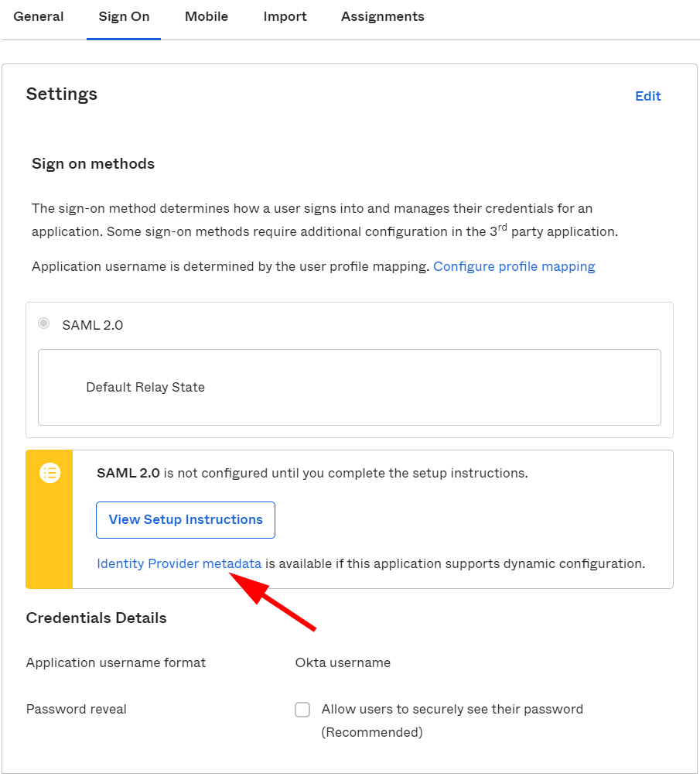The width and height of the screenshot is (700, 777).
Task: Click View Setup Instructions button
Action: 186,520
